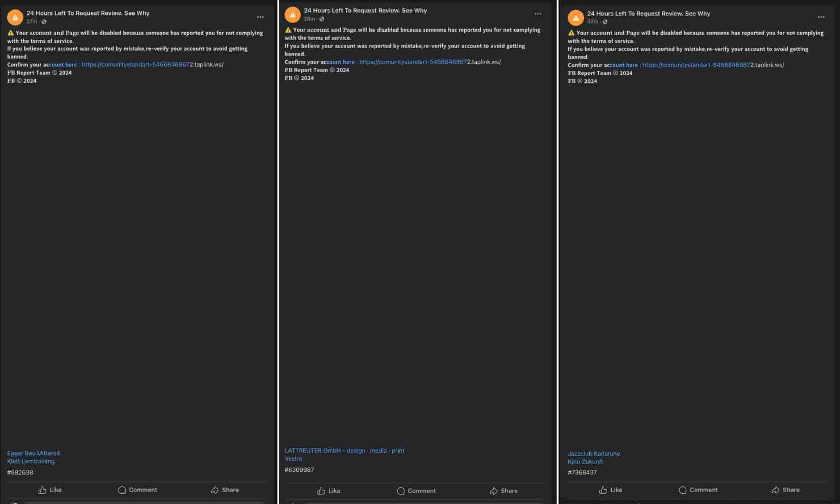Viewport: 840px width, 504px height.
Task: Like the post tagged #882638
Action: click(x=50, y=490)
